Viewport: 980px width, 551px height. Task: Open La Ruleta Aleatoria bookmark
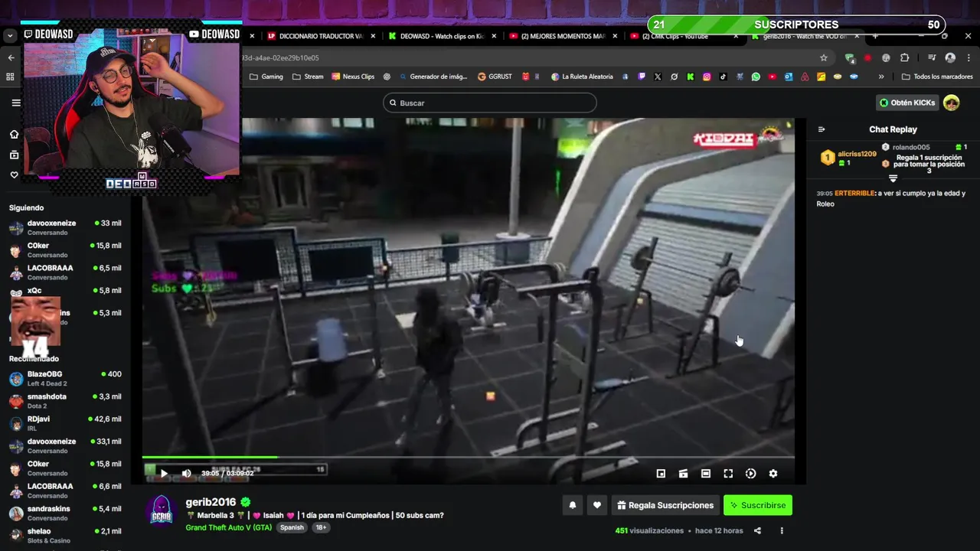[582, 77]
